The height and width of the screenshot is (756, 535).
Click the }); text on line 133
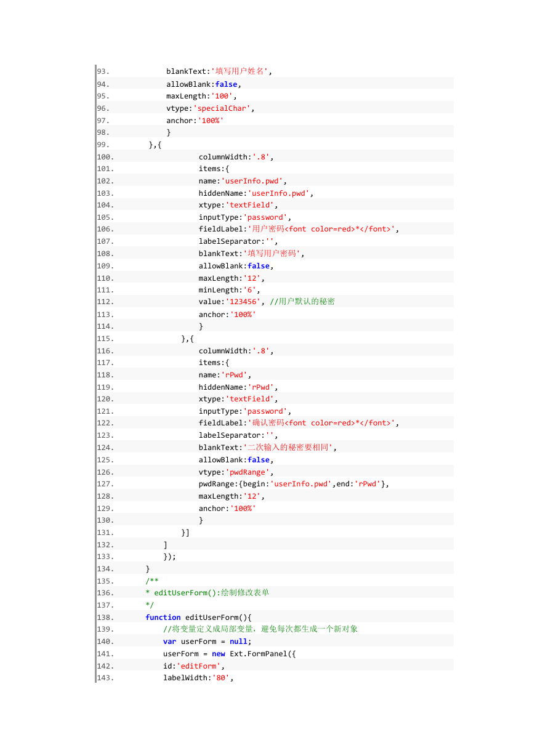pos(170,556)
